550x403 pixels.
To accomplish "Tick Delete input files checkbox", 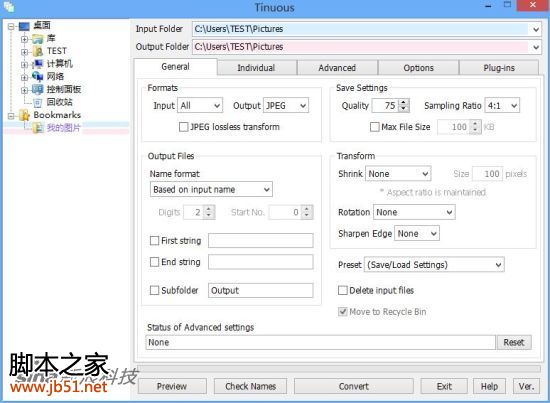I will coord(343,290).
